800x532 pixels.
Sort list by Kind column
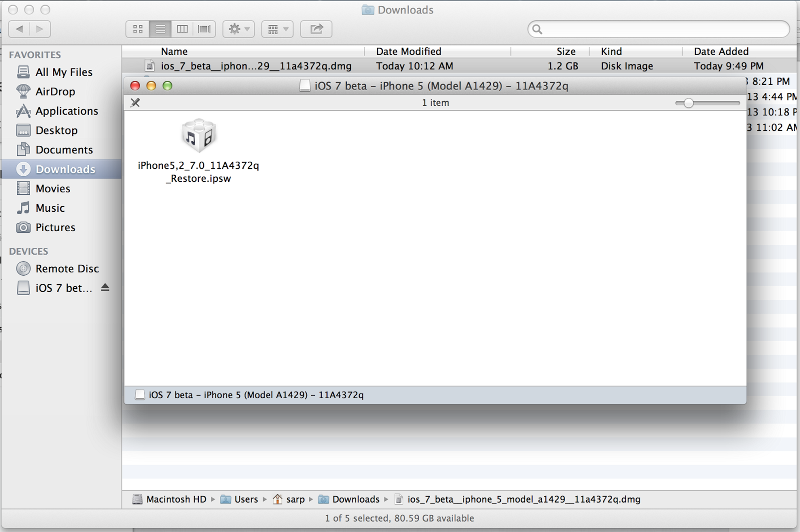point(635,51)
